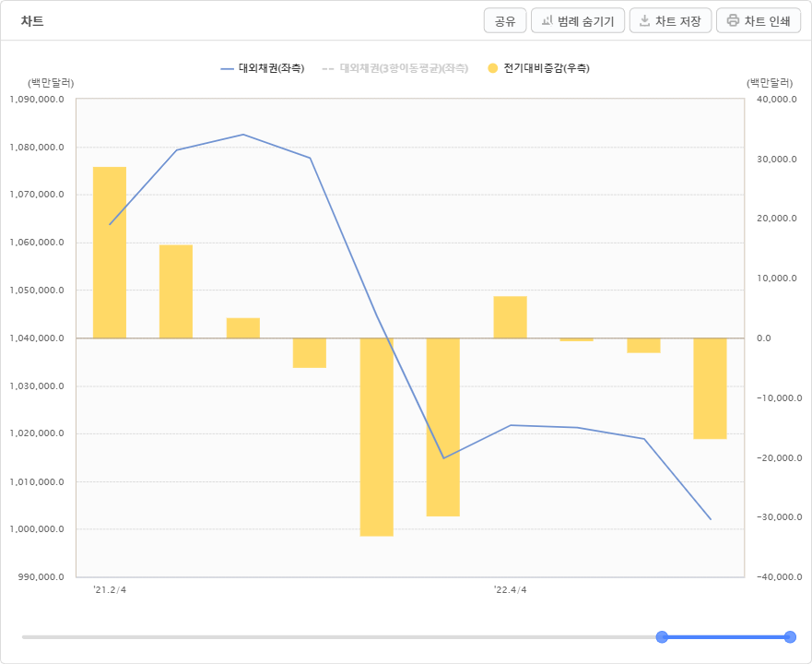Click the left handle of the range slider

[x=662, y=637]
